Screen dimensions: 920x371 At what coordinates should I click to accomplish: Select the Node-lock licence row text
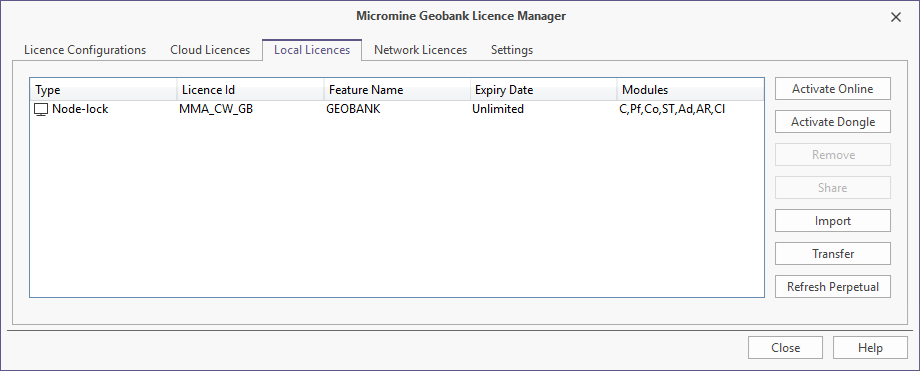coord(80,109)
